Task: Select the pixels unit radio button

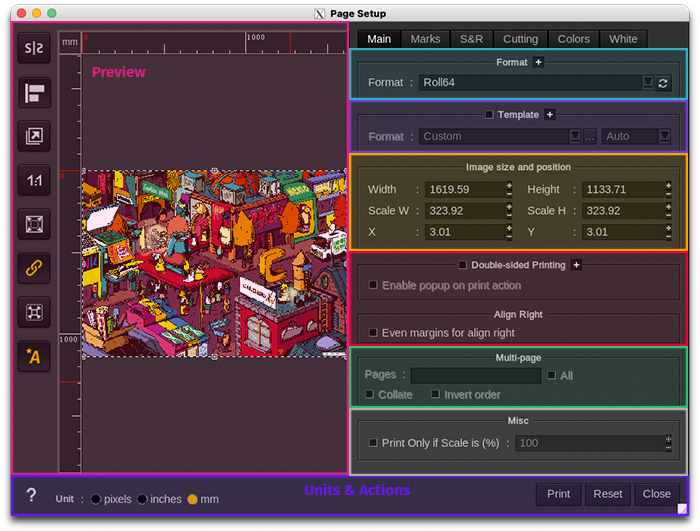Action: [96, 499]
